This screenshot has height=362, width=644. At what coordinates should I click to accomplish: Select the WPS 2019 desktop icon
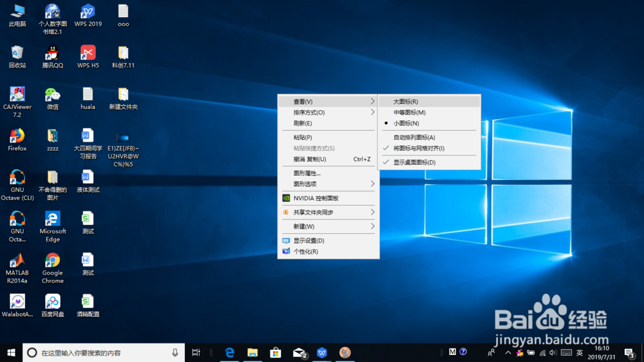click(x=88, y=15)
